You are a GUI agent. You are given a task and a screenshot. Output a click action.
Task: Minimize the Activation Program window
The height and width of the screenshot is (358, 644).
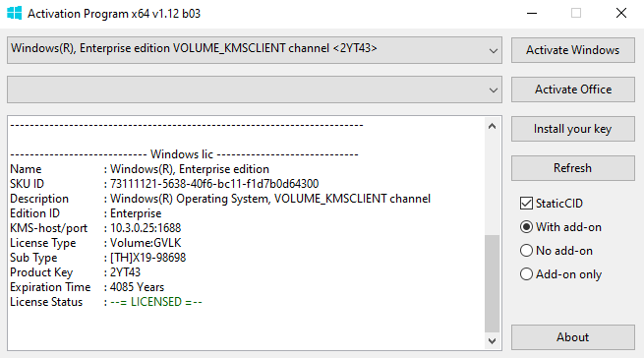click(532, 13)
